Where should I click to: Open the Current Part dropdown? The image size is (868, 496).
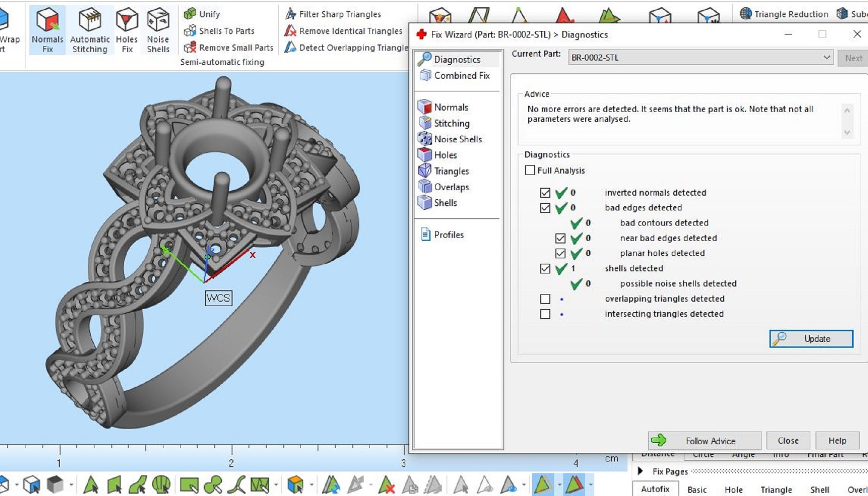[700, 57]
